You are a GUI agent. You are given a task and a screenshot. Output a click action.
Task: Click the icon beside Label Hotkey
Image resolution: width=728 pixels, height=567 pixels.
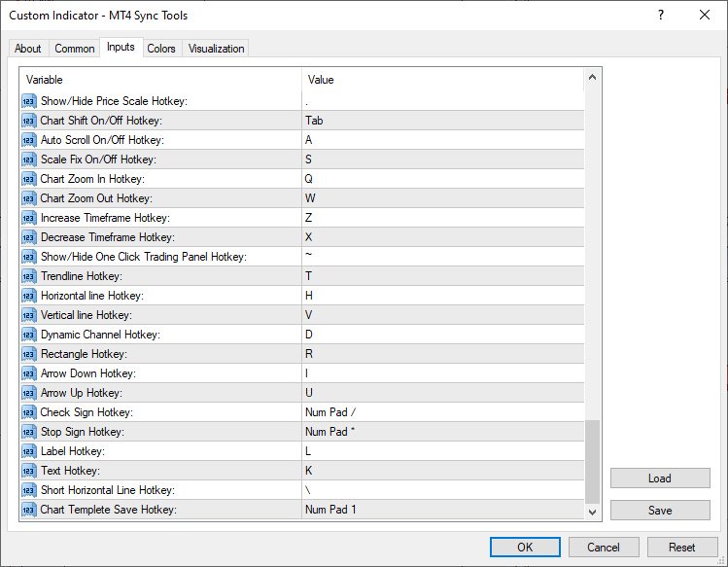(29, 451)
